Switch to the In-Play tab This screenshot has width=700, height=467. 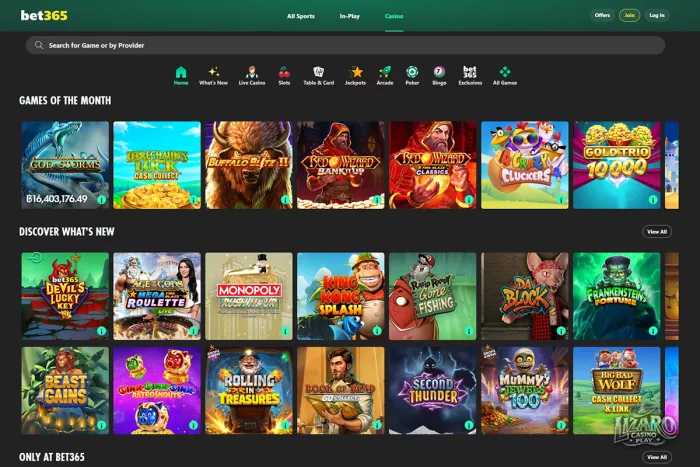coord(350,16)
